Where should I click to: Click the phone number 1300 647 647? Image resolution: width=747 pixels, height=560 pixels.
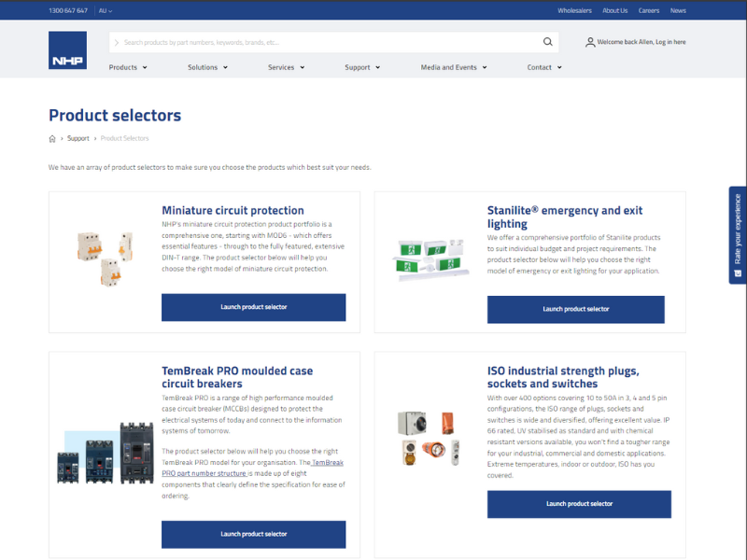pos(68,10)
